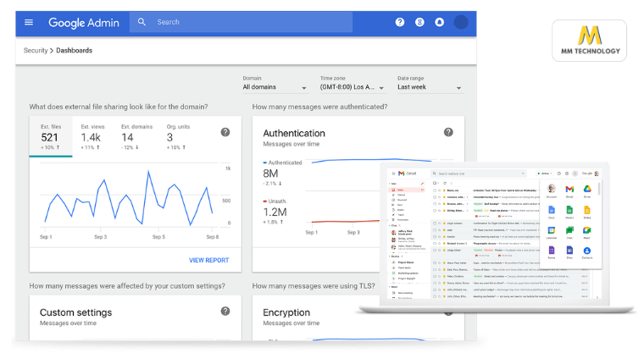Open Account in the apps launcher
Screen dimensions: 644x364
(x=551, y=190)
